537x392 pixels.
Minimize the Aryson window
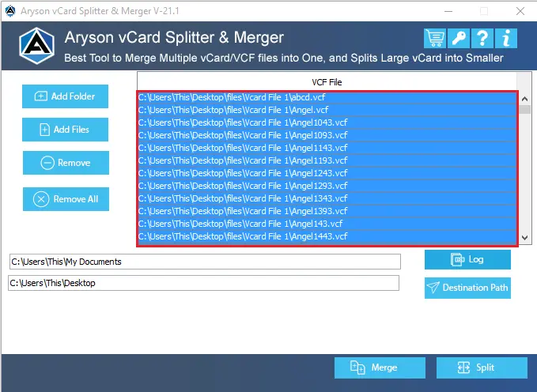448,11
